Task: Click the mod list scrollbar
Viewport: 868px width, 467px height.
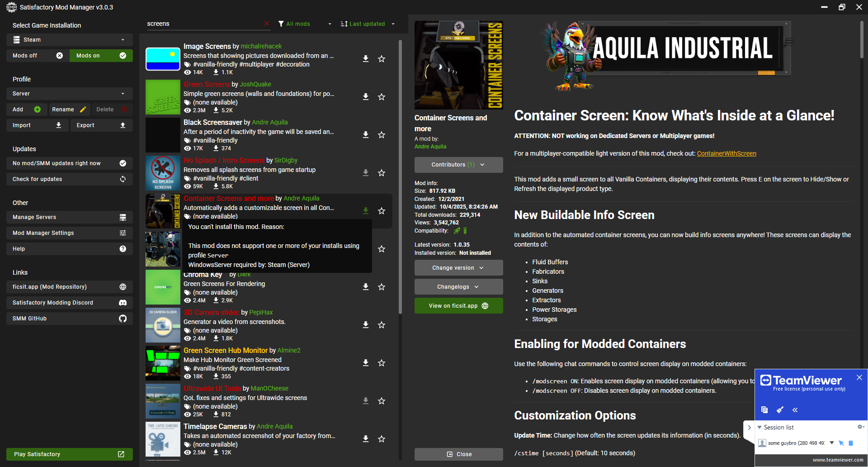Action: point(400,176)
